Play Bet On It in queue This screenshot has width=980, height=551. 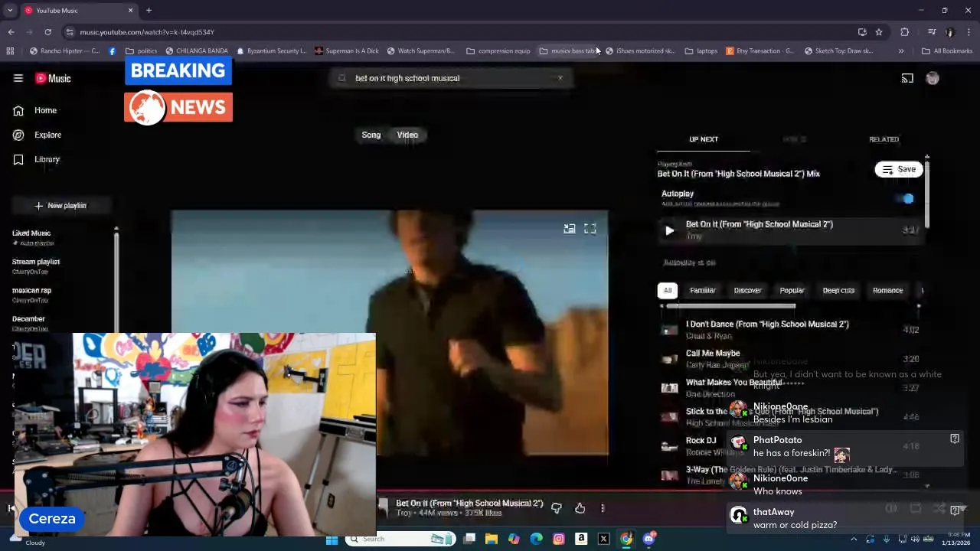(x=669, y=230)
